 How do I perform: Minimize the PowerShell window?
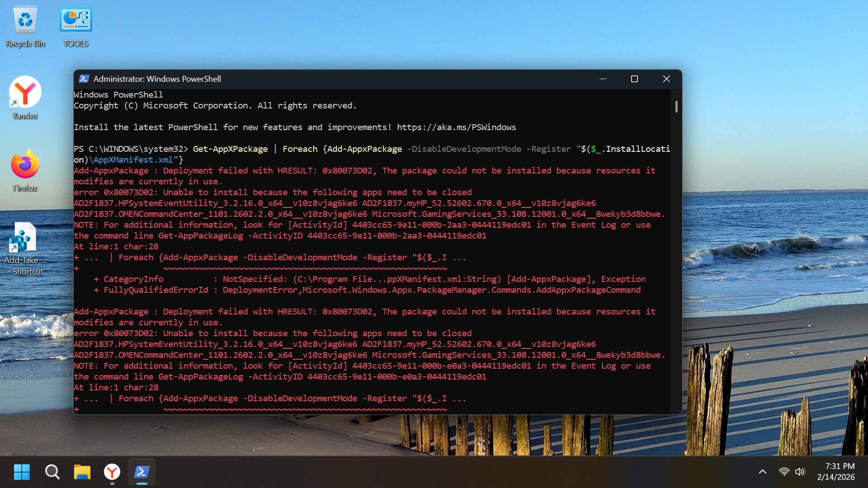coord(603,79)
